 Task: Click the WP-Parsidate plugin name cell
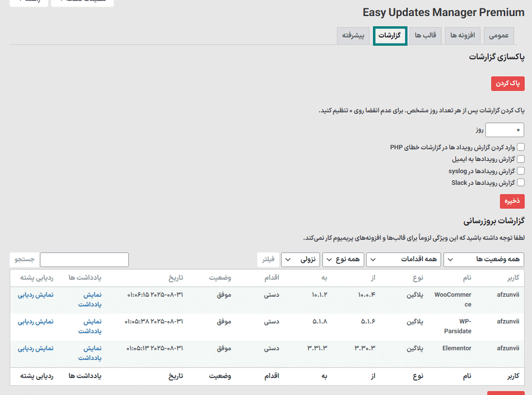tap(458, 327)
